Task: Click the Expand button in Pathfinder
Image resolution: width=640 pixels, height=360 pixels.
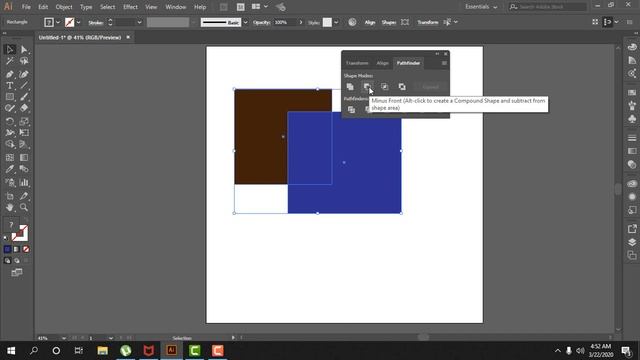Action: [x=430, y=87]
